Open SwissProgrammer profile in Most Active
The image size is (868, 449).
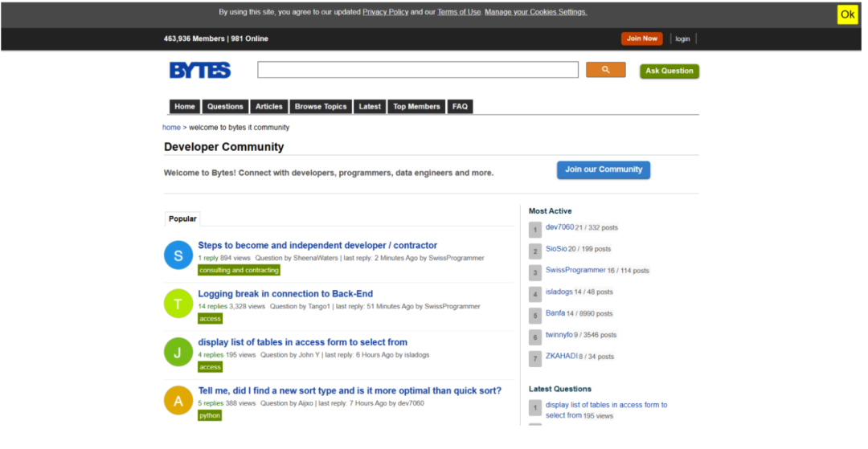pos(575,270)
